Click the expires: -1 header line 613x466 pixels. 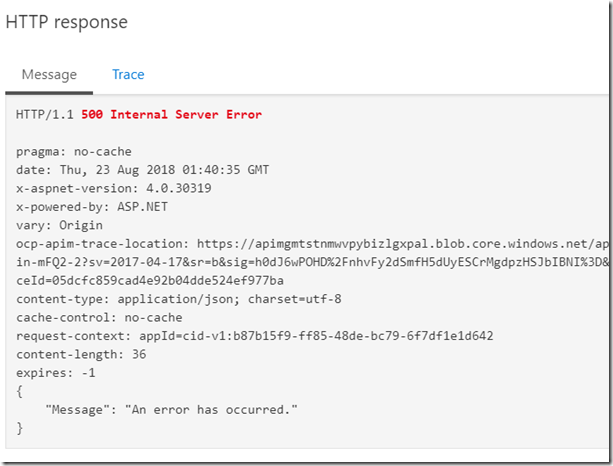(x=56, y=373)
